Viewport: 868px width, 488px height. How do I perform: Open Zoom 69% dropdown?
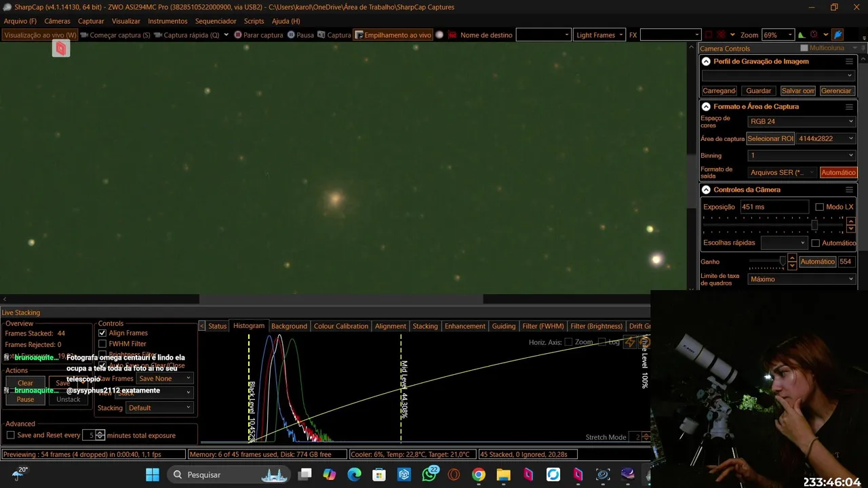(778, 35)
